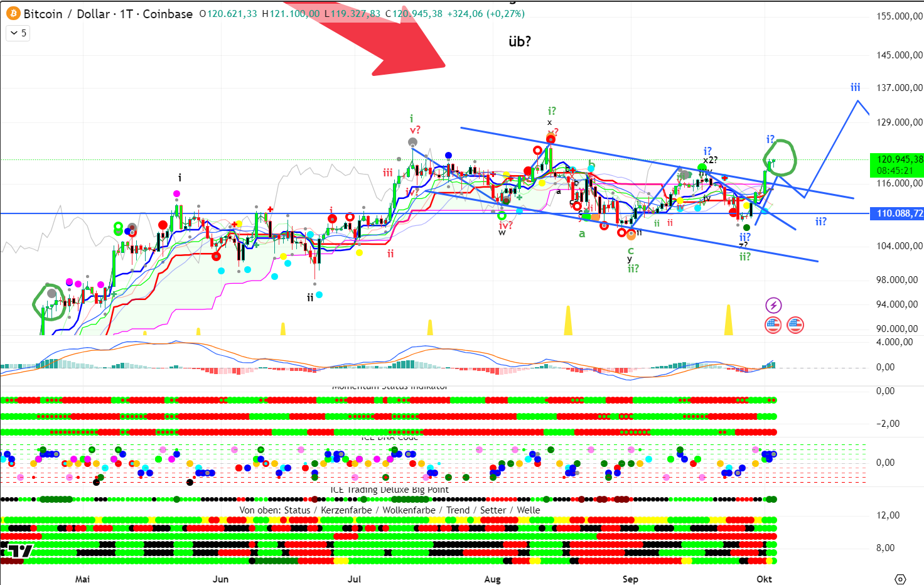Click the 137.000,00 price scale level
This screenshot has height=585, width=924.
(x=900, y=88)
